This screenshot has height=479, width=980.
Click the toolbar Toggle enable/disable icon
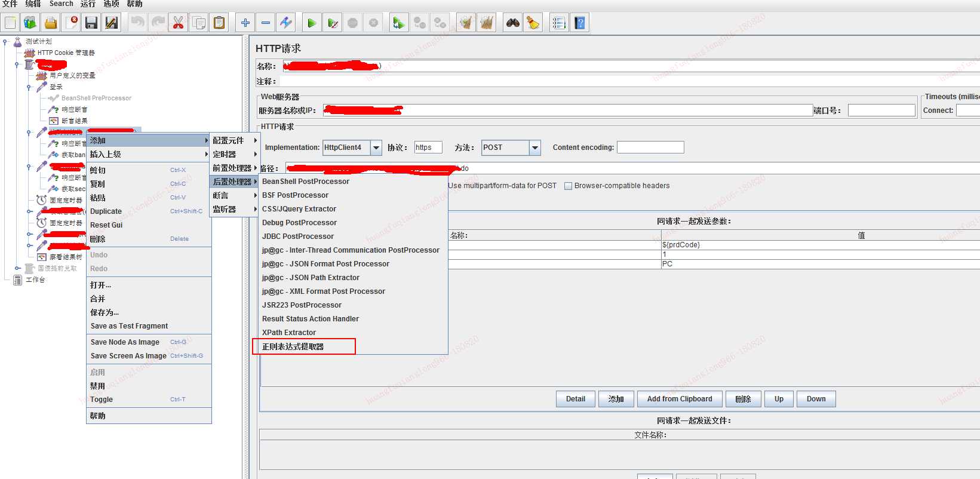pos(286,23)
